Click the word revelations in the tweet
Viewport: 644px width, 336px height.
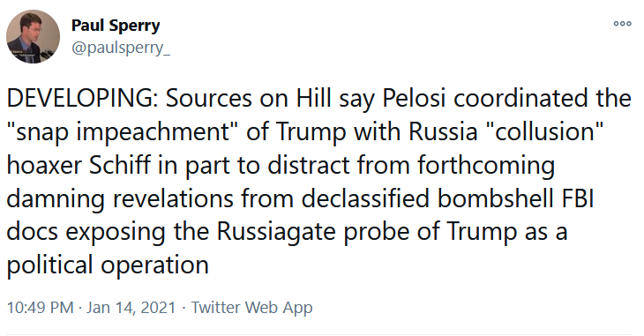[x=173, y=198]
